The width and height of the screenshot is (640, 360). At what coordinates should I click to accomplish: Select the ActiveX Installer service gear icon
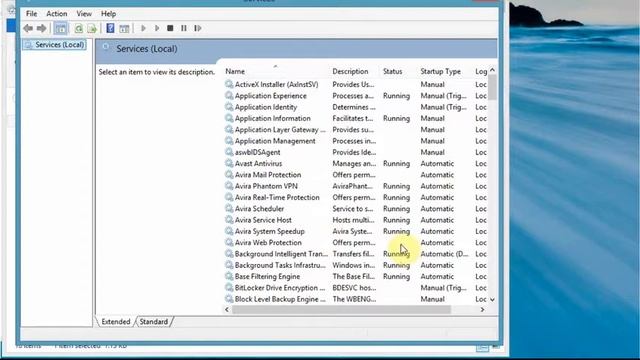pyautogui.click(x=229, y=84)
